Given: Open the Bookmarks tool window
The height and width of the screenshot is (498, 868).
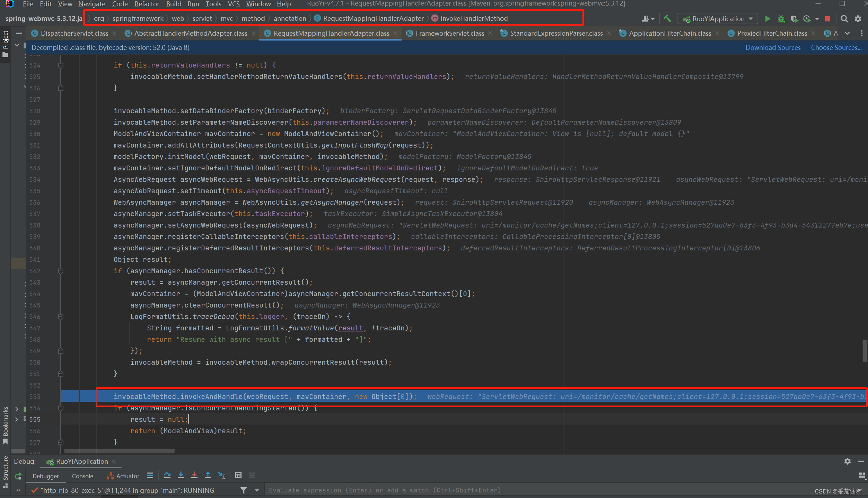Looking at the screenshot, I should coord(5,426).
